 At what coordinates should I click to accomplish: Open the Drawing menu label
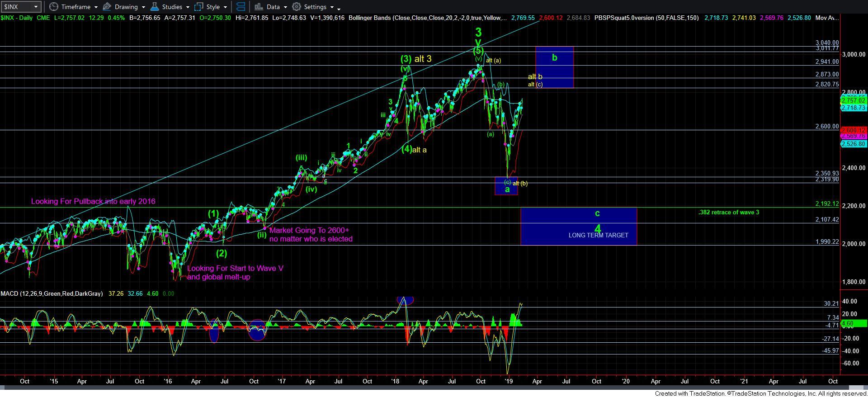126,7
